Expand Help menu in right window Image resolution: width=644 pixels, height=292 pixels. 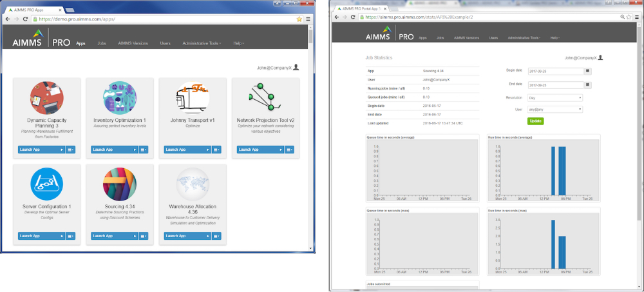(555, 37)
